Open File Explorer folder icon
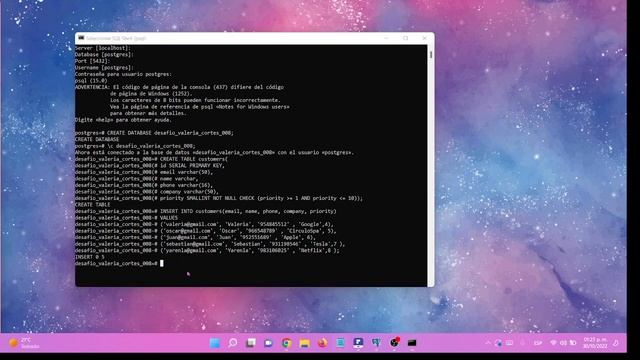 click(304, 343)
